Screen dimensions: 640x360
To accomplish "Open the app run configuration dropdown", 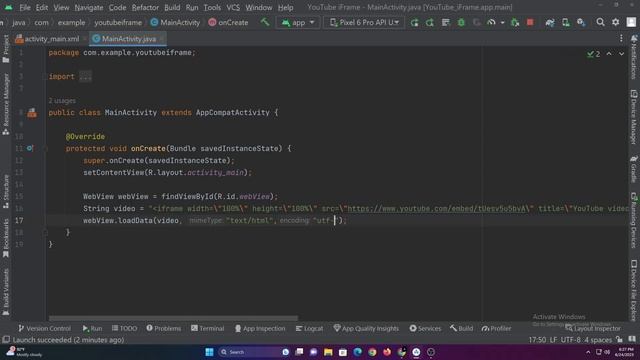I will (x=298, y=22).
